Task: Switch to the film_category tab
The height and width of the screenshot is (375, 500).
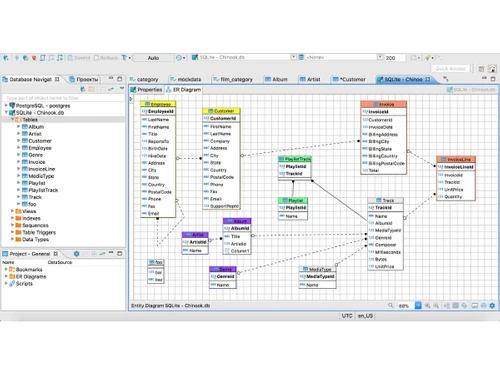Action: click(233, 79)
